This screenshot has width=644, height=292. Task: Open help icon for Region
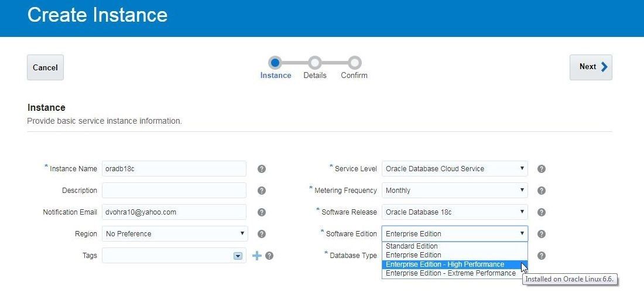pos(262,234)
